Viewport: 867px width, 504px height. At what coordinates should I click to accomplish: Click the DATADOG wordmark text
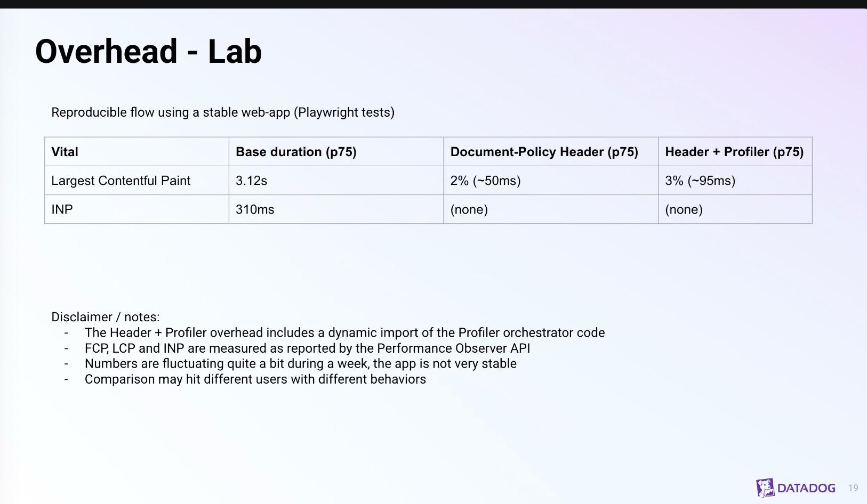tap(806, 488)
